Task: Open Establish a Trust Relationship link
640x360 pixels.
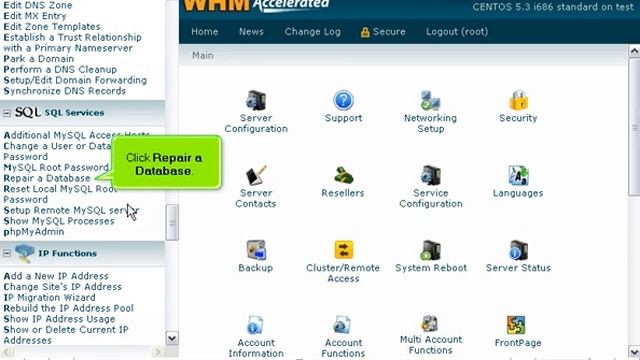Action: click(x=72, y=42)
